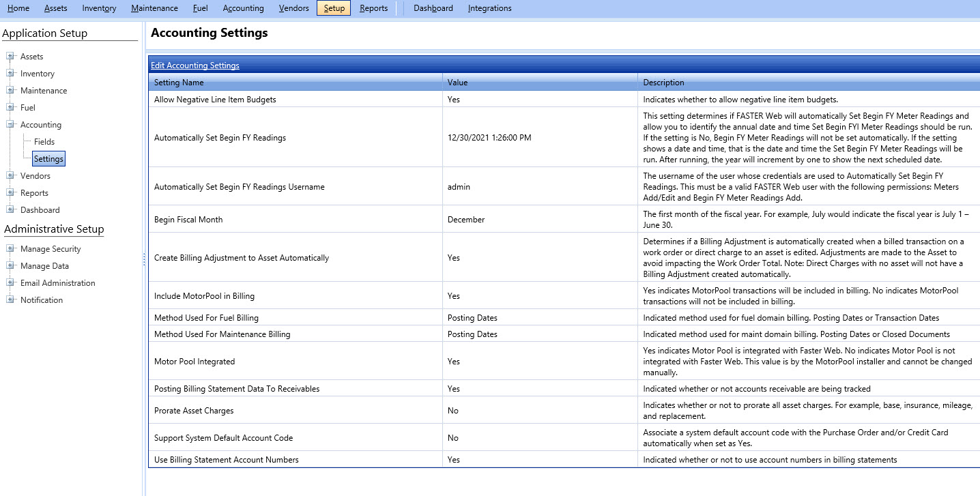Select Notification in the tree
This screenshot has height=496, width=980.
pos(42,300)
